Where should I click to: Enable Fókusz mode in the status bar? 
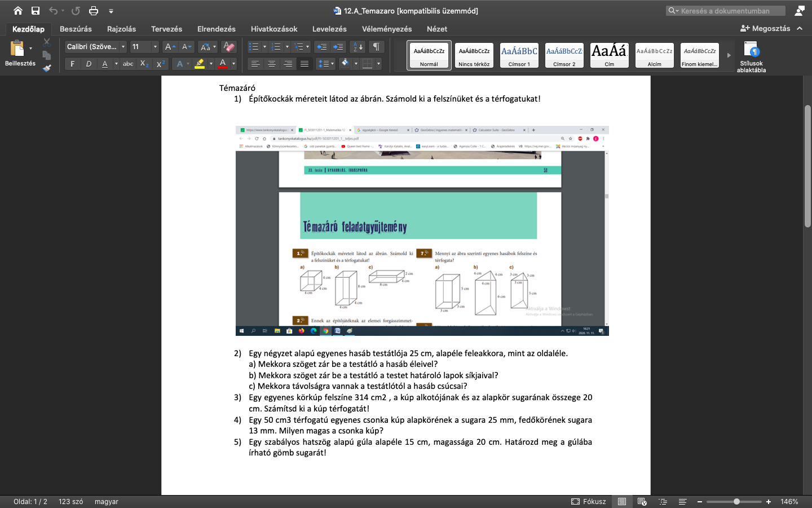(x=589, y=501)
